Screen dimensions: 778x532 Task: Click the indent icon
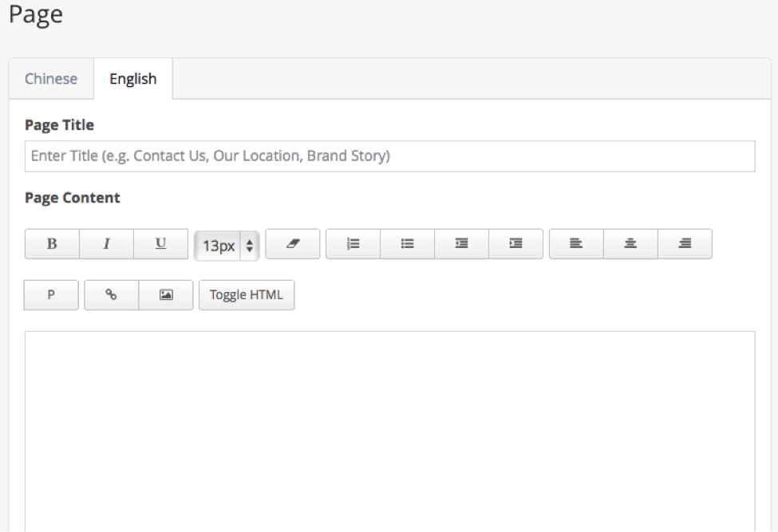[516, 244]
